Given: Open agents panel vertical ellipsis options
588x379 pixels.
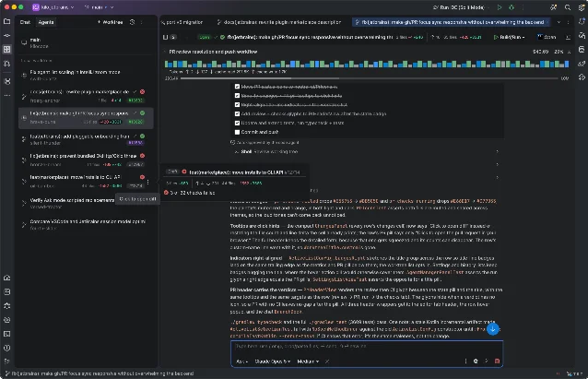Looking at the screenshot, I should point(141,22).
